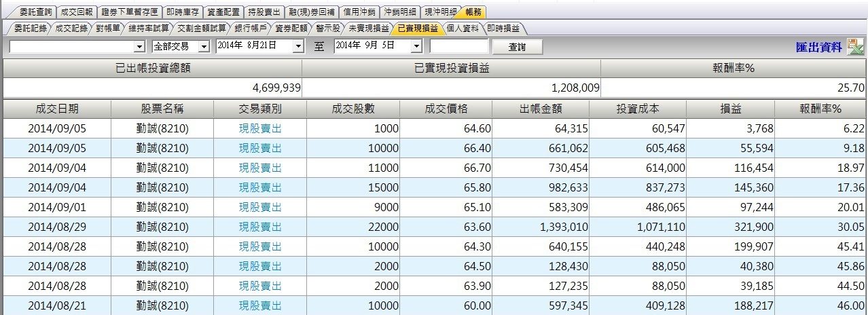Viewport: 868px width, 315px height.
Task: Click the 交易類別 column header
Action: [x=260, y=109]
